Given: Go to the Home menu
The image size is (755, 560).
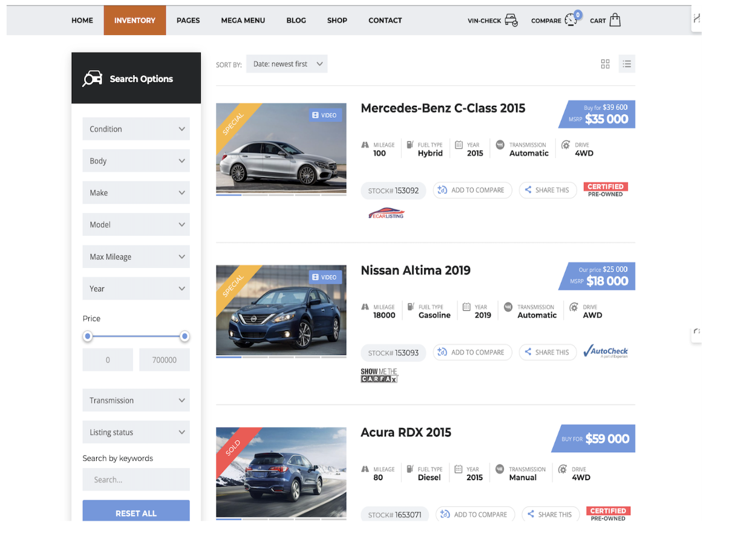Looking at the screenshot, I should point(82,20).
